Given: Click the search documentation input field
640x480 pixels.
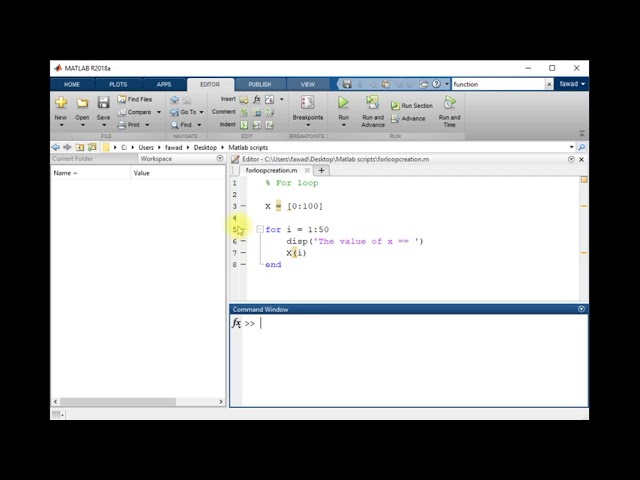Looking at the screenshot, I should (498, 84).
